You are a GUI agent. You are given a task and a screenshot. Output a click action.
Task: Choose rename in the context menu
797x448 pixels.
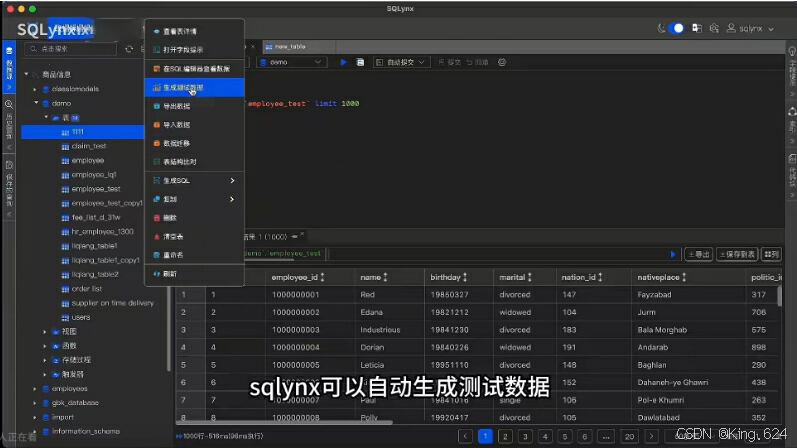(x=194, y=255)
